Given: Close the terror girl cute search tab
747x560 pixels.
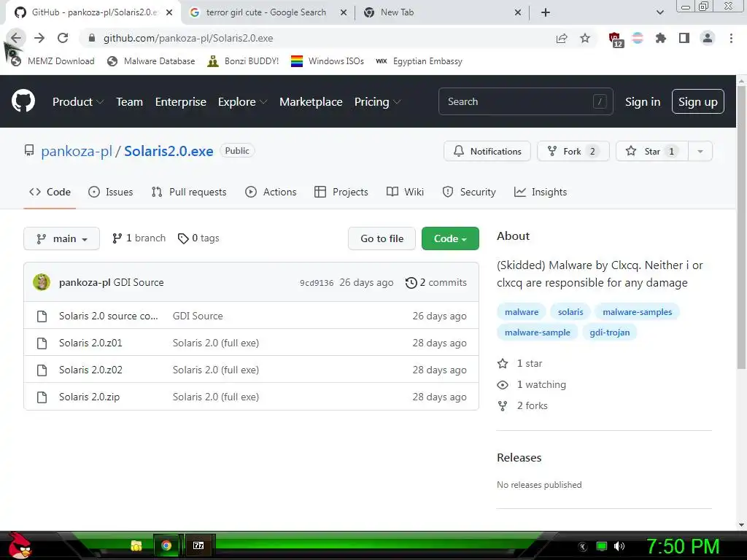Looking at the screenshot, I should 344,12.
